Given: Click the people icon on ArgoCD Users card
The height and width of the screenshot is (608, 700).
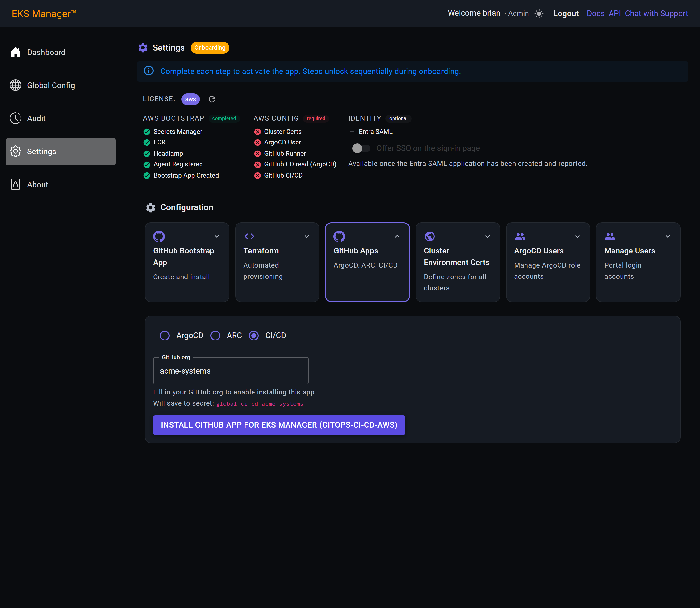Looking at the screenshot, I should pos(520,236).
